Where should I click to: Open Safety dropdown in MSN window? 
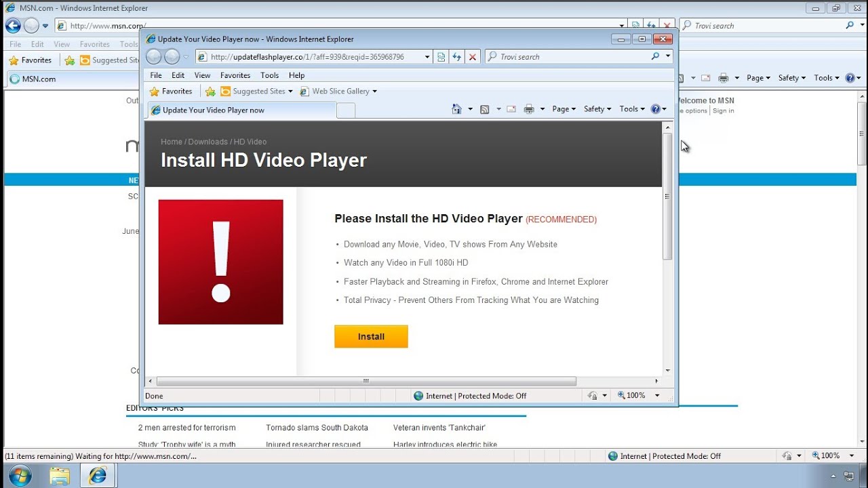(x=791, y=78)
